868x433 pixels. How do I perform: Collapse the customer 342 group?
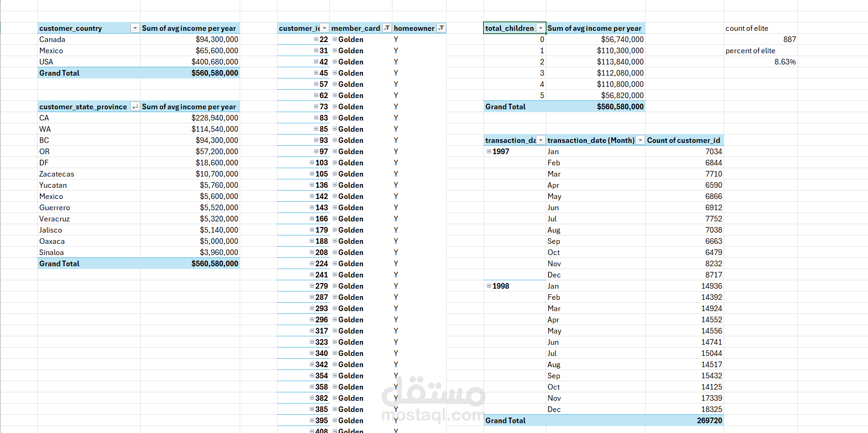point(312,364)
